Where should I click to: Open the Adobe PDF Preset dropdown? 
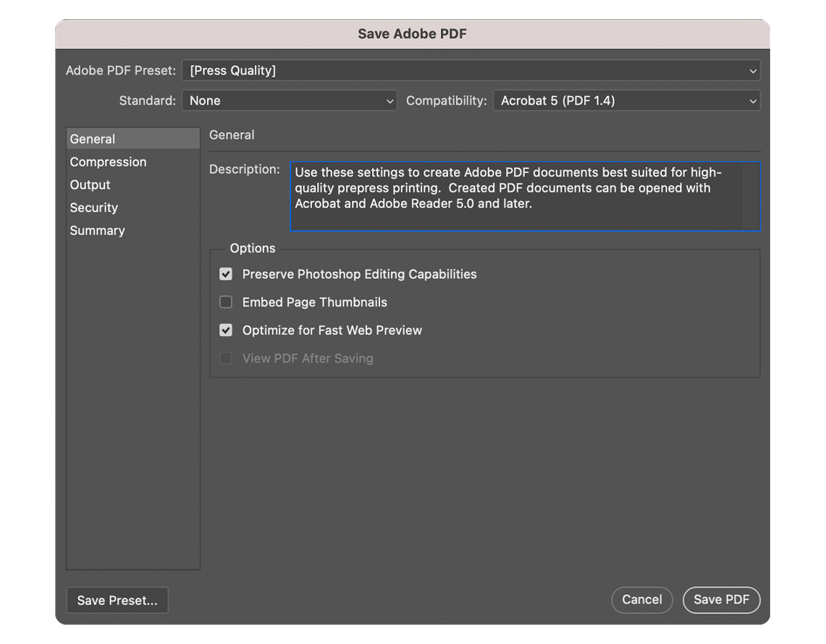[x=470, y=71]
